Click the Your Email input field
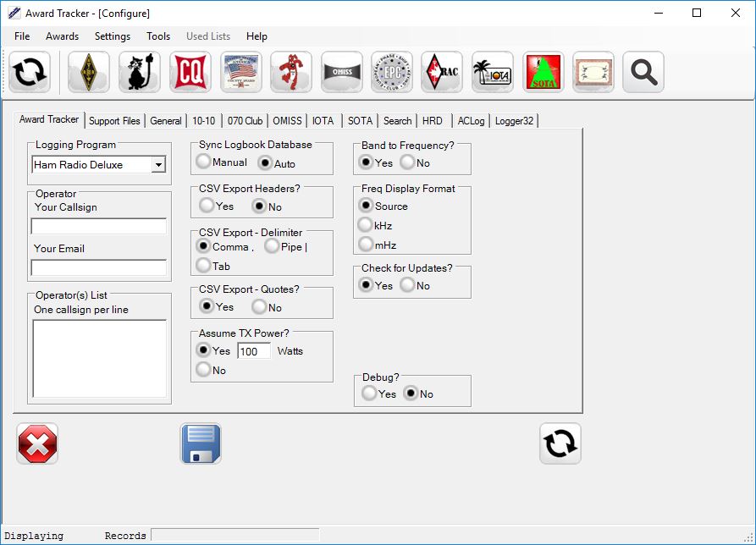The width and height of the screenshot is (756, 545). pos(99,267)
